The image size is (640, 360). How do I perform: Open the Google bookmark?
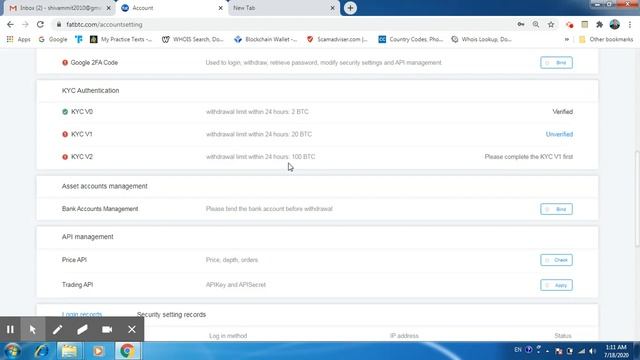click(53, 39)
